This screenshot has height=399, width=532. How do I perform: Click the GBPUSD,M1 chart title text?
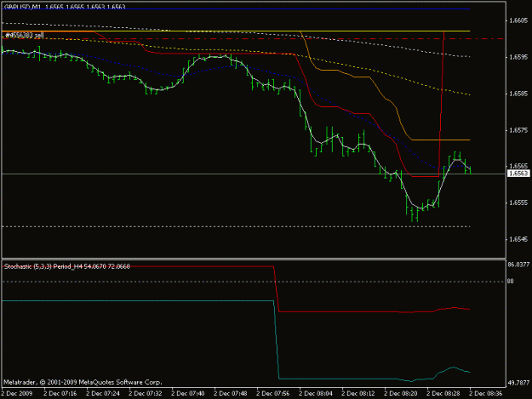pyautogui.click(x=65, y=7)
